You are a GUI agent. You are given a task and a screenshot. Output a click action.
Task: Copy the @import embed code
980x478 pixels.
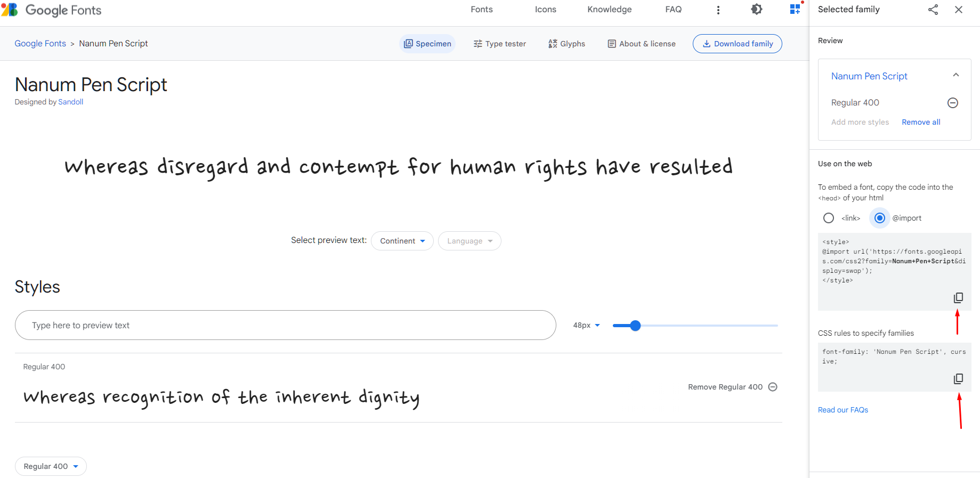point(958,298)
